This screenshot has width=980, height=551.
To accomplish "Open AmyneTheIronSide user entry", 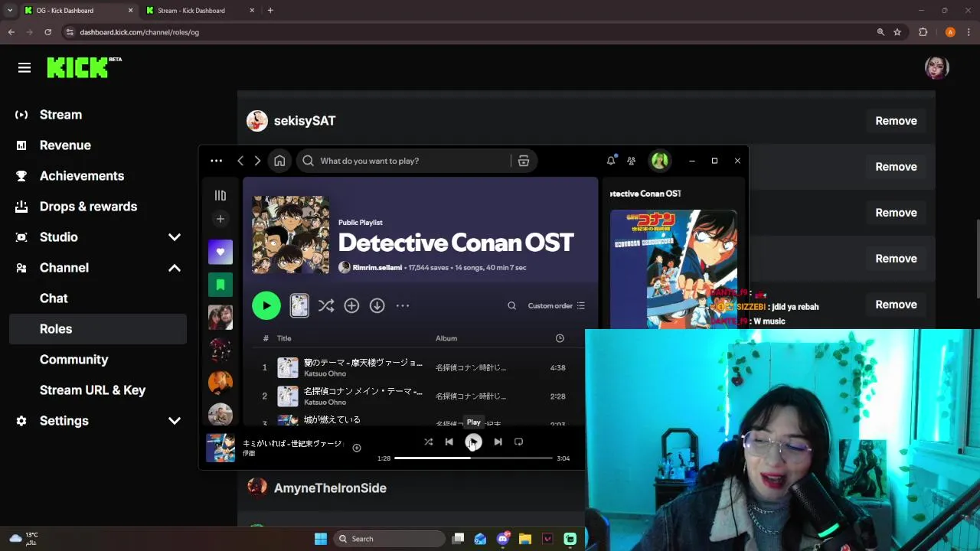I will pos(316,488).
